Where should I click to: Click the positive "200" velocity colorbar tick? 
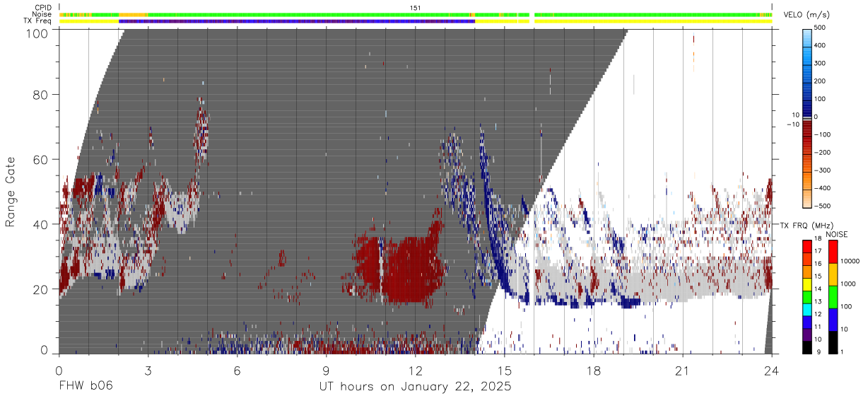tap(819, 81)
